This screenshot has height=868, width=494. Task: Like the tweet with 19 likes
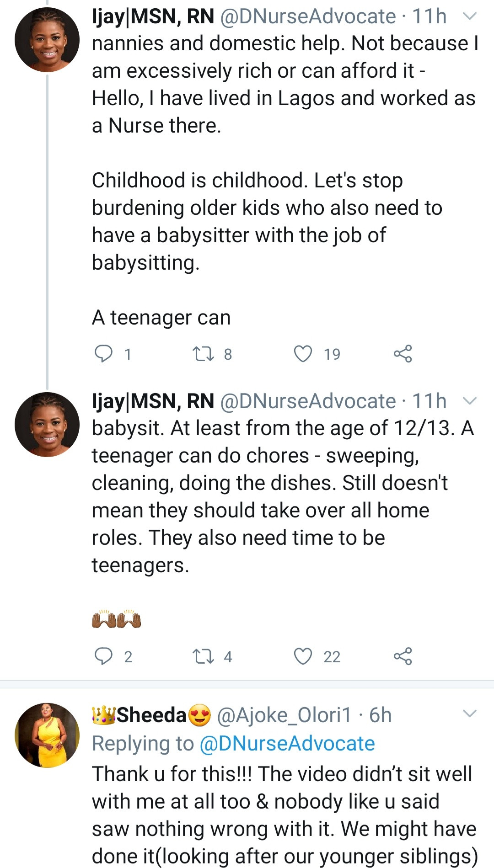click(x=303, y=354)
